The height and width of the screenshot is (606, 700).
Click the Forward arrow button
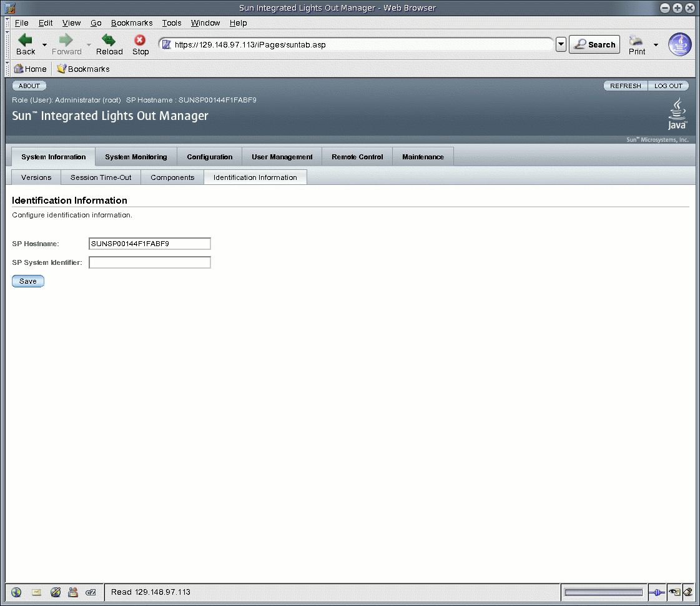point(67,44)
